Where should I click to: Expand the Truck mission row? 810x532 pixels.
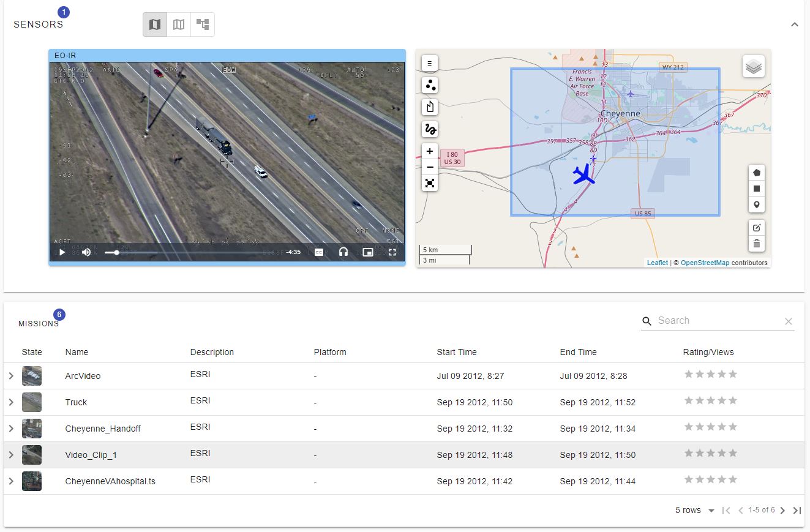pos(11,402)
